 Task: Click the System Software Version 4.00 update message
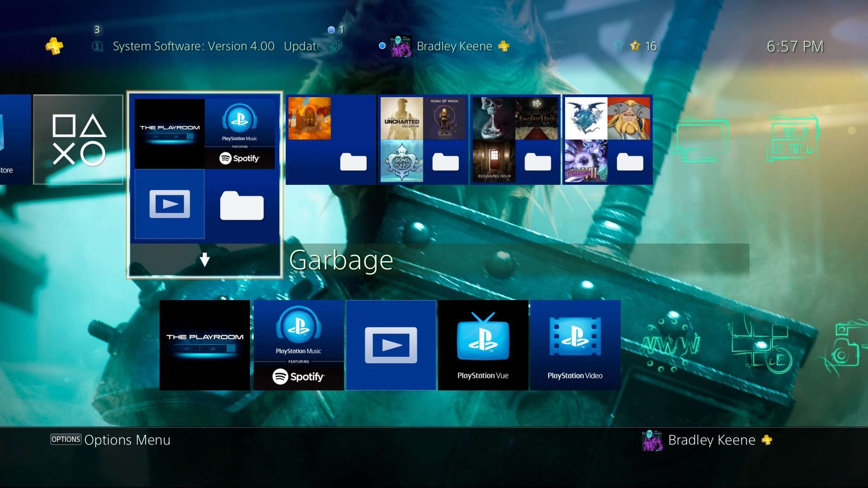(x=193, y=46)
